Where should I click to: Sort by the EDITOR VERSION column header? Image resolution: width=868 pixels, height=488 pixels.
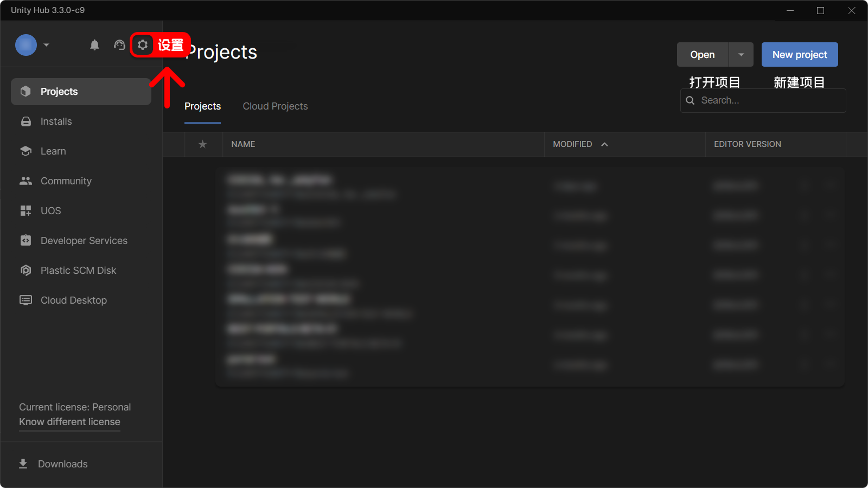tap(748, 144)
